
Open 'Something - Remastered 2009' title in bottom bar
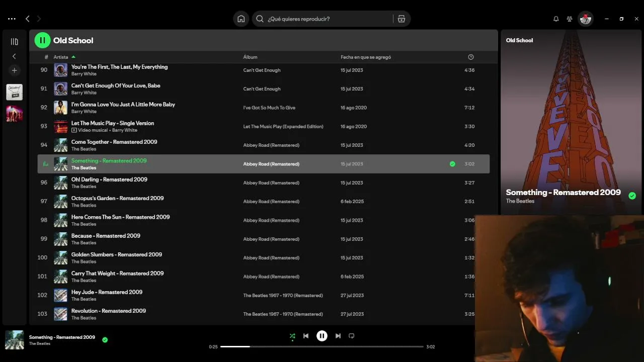click(x=62, y=337)
